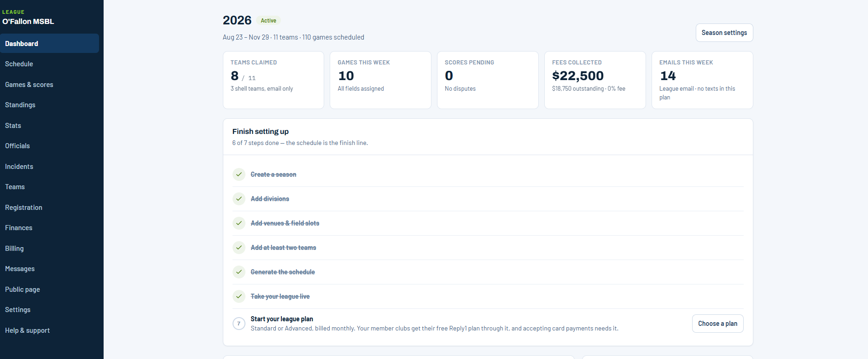
Task: Click the Create a season step
Action: tap(274, 174)
